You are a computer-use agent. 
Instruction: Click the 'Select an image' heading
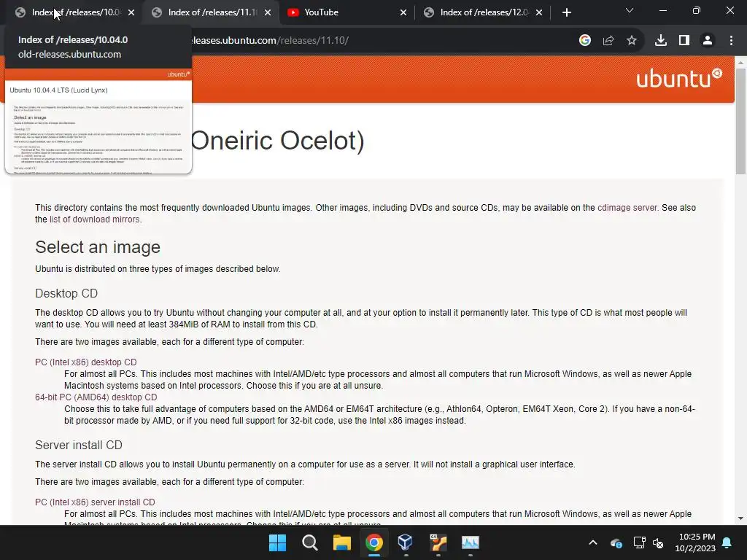(x=98, y=247)
